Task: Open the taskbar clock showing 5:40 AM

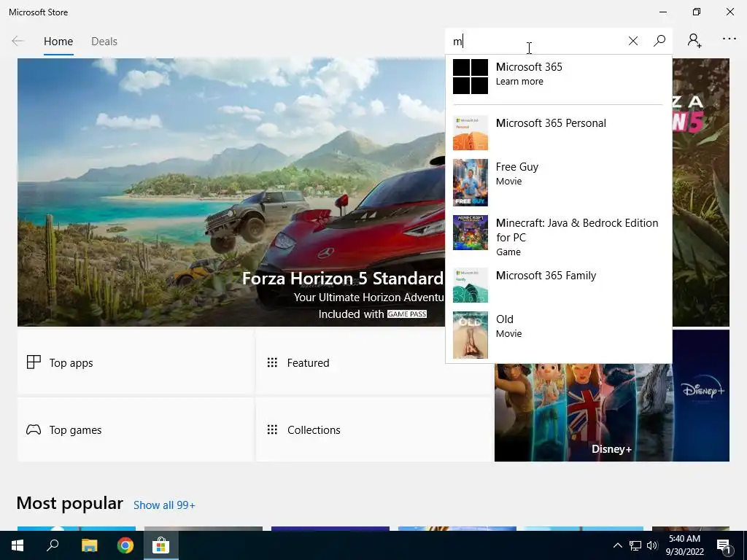Action: point(684,545)
